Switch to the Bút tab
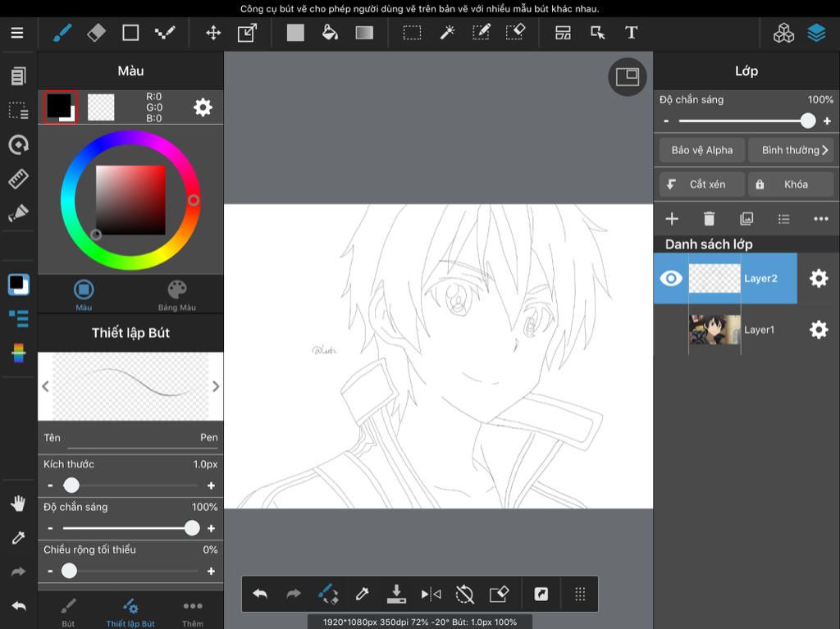 point(68,613)
